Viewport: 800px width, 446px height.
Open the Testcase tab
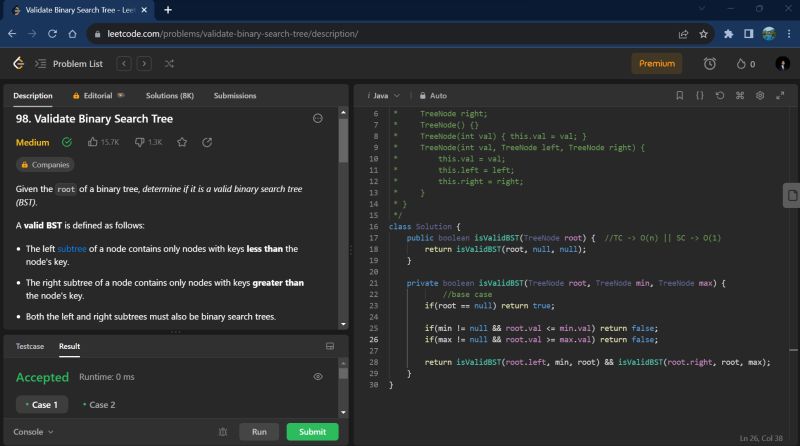pyautogui.click(x=29, y=346)
